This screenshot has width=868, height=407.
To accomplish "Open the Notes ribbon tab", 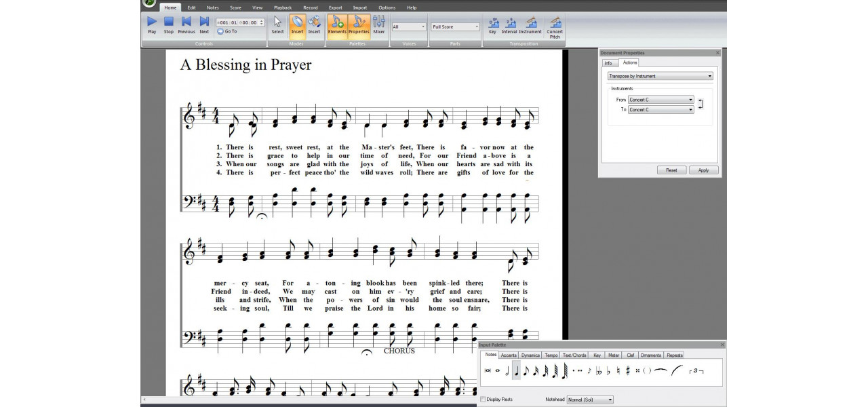I will pyautogui.click(x=213, y=7).
